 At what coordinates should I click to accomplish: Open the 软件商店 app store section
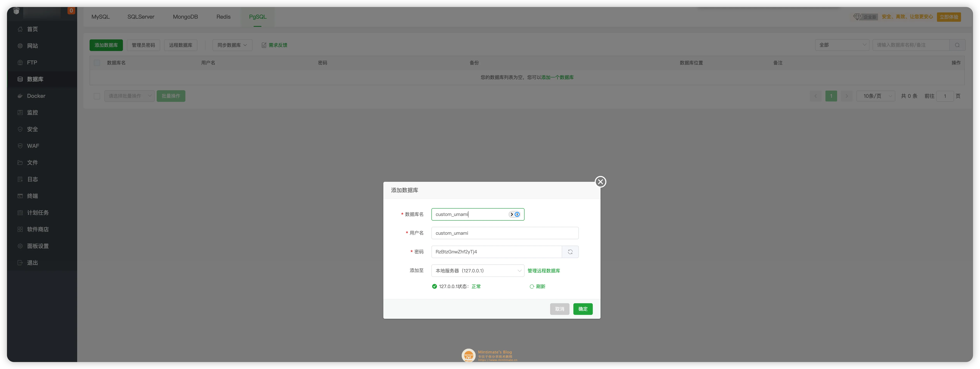pos(38,229)
